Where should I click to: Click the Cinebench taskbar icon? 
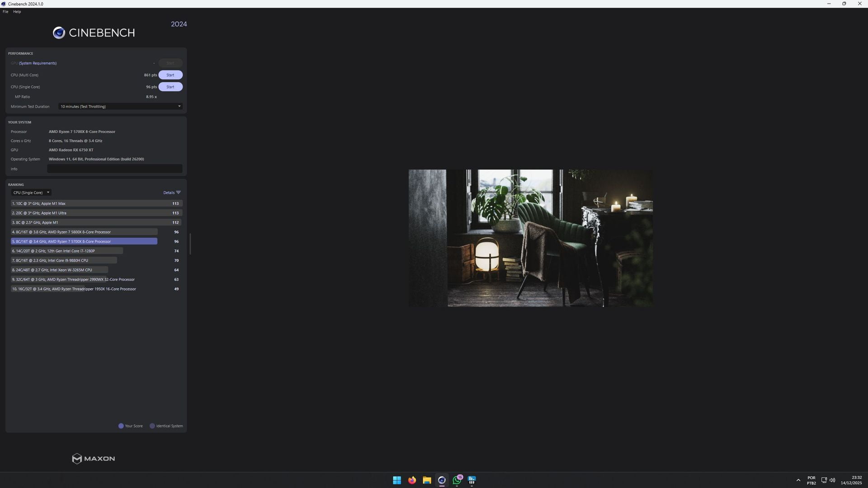click(442, 480)
